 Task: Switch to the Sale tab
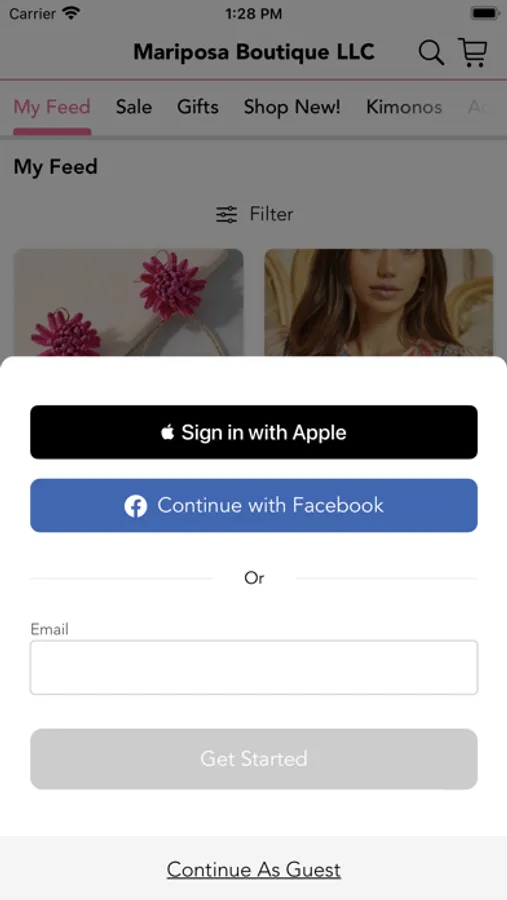coord(134,107)
